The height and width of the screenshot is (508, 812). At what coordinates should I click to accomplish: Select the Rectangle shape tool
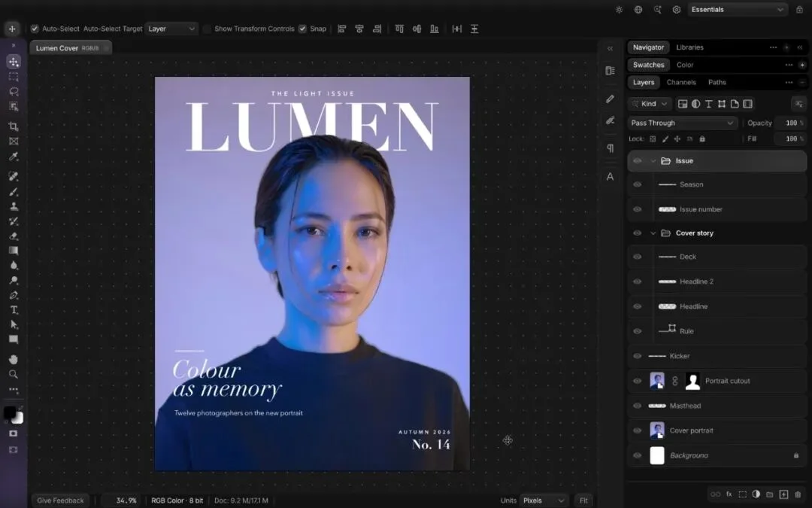(14, 339)
